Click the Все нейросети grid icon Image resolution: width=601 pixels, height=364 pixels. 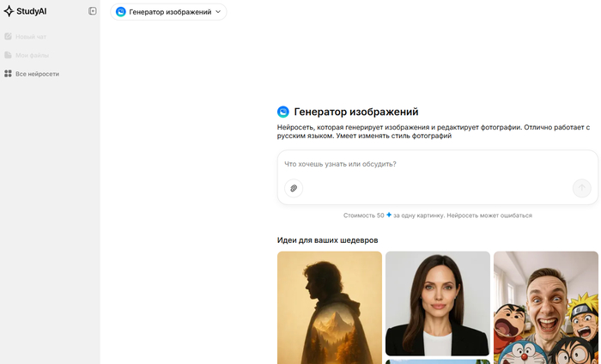pyautogui.click(x=8, y=74)
